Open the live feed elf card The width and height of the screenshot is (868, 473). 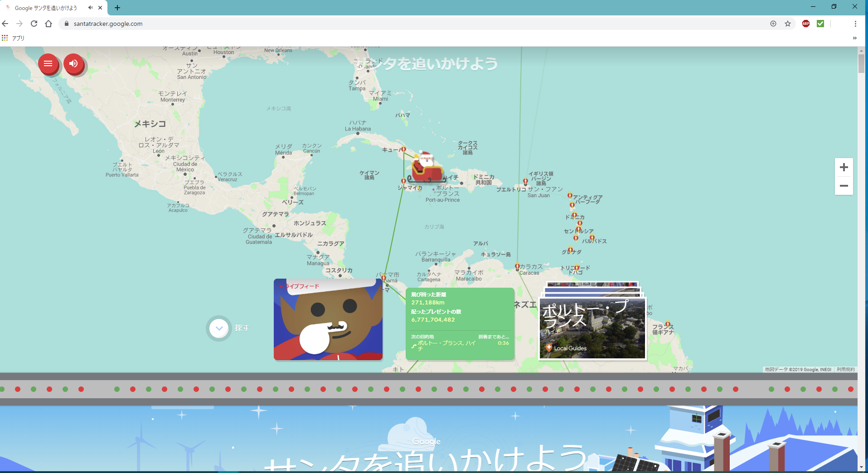tap(328, 319)
